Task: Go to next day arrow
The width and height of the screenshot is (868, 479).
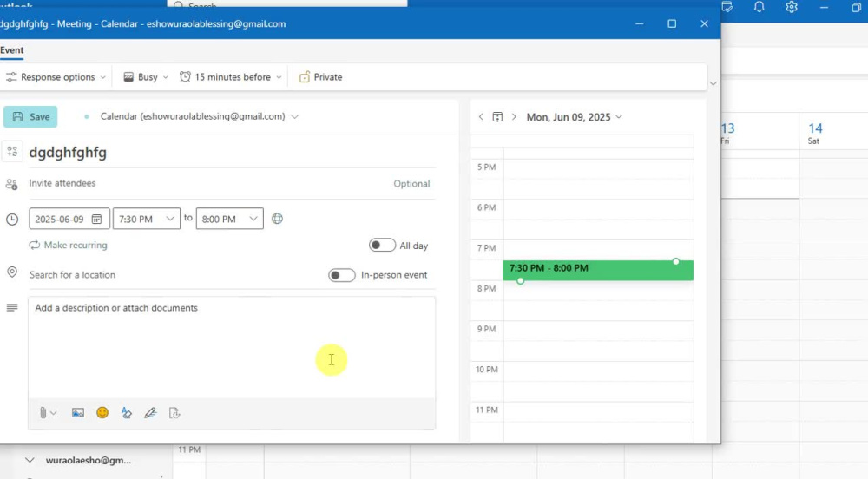Action: [x=514, y=116]
